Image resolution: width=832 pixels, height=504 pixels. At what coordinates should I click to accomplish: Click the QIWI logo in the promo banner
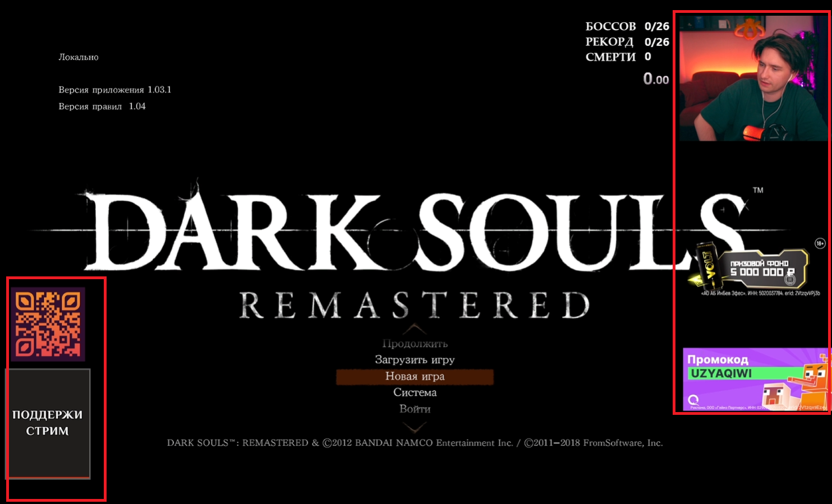point(693,400)
